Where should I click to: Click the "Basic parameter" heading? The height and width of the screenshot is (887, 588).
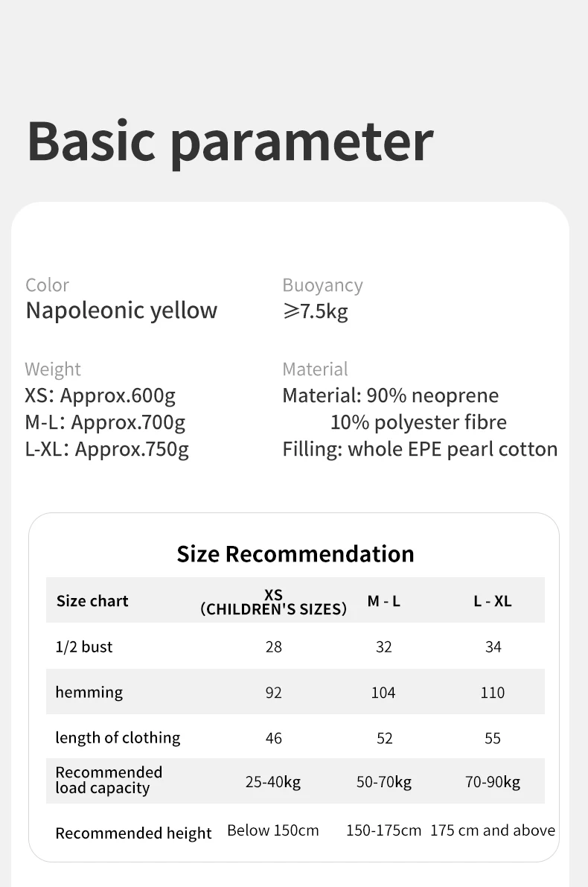(x=230, y=141)
